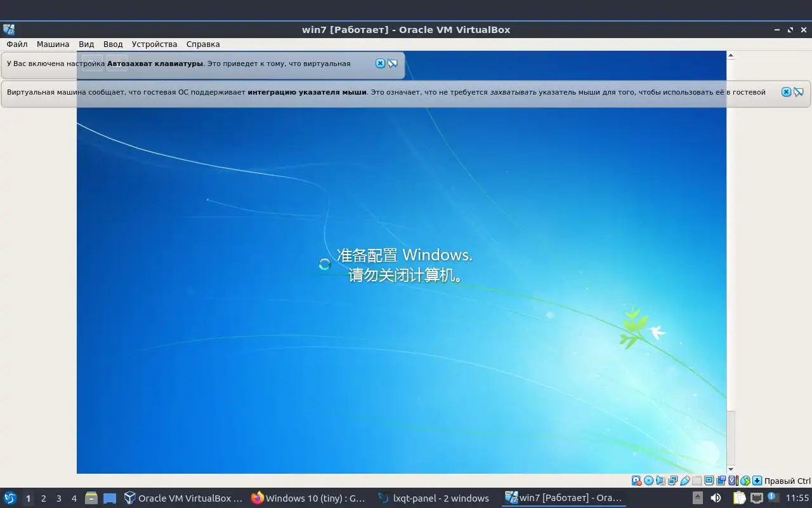Switch to virtual desktop 2
812x508 pixels.
[x=43, y=498]
